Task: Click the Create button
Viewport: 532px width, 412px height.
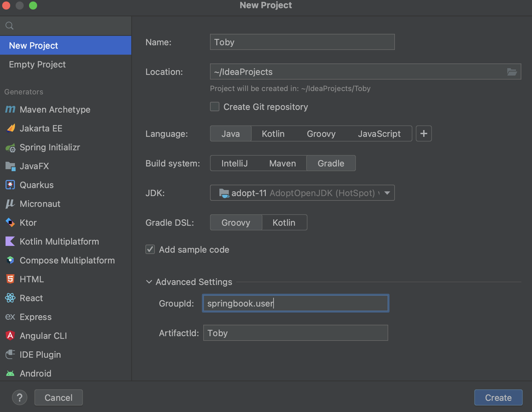Action: point(498,398)
